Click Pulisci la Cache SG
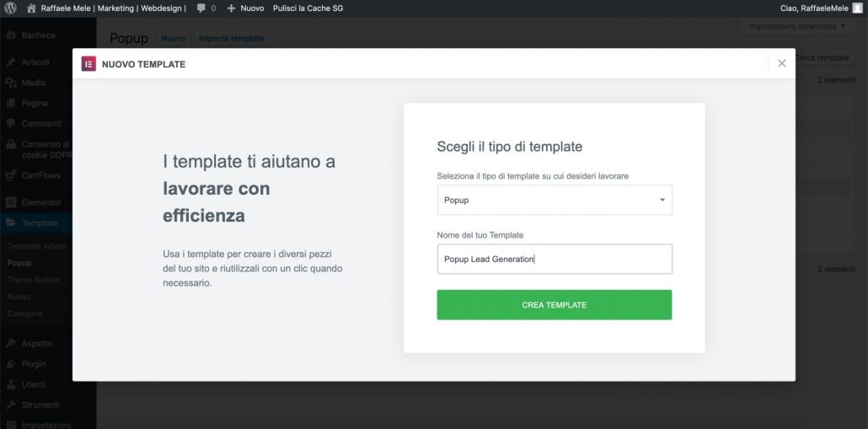 pyautogui.click(x=308, y=8)
